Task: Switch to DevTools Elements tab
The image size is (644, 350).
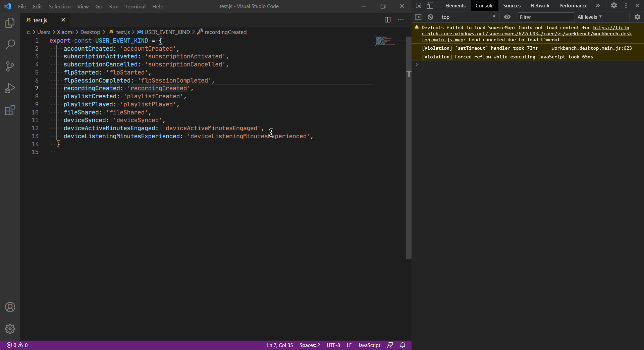Action: 455,6
